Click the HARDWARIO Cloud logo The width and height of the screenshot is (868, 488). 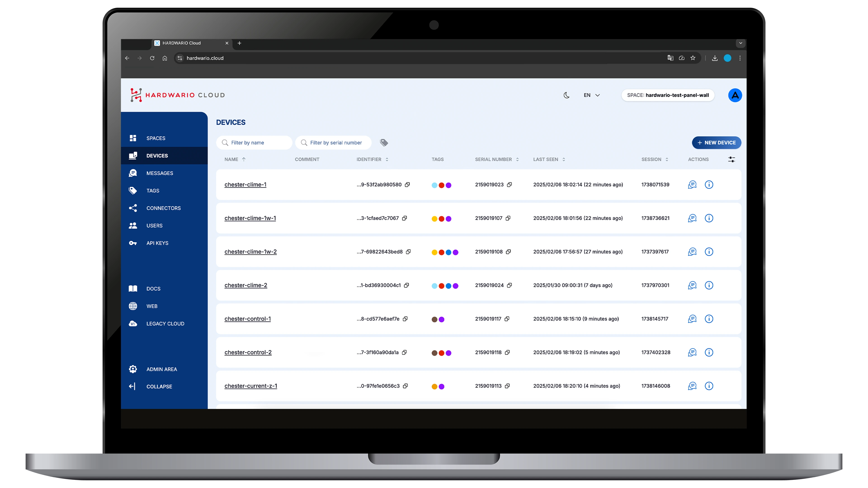[x=177, y=95]
